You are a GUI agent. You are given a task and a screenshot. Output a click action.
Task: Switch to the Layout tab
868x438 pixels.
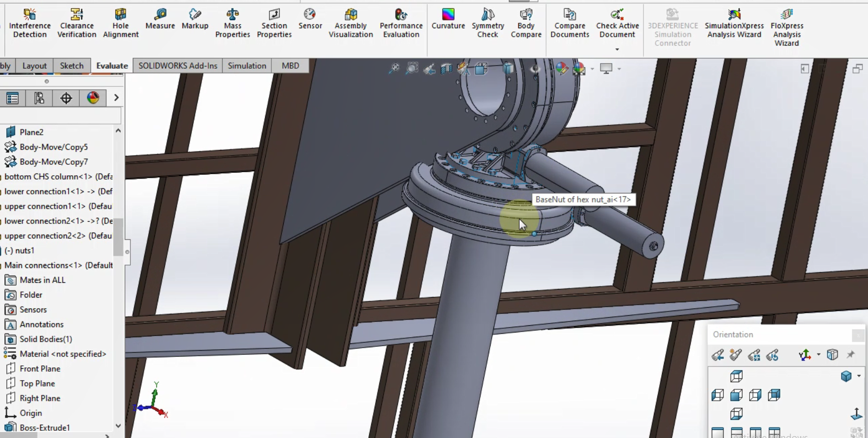tap(34, 66)
